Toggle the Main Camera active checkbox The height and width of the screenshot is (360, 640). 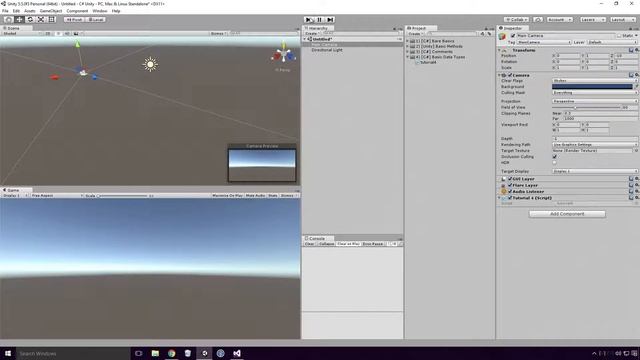pyautogui.click(x=513, y=36)
